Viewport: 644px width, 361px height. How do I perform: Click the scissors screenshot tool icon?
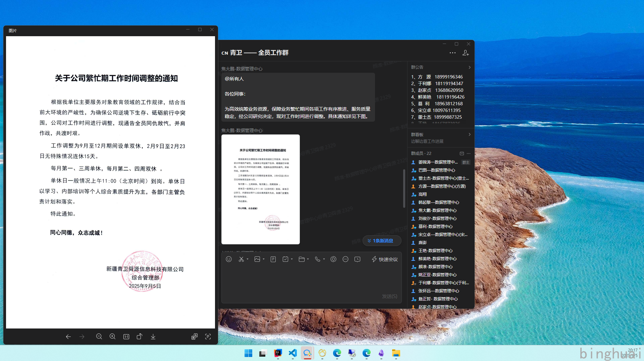pyautogui.click(x=241, y=259)
